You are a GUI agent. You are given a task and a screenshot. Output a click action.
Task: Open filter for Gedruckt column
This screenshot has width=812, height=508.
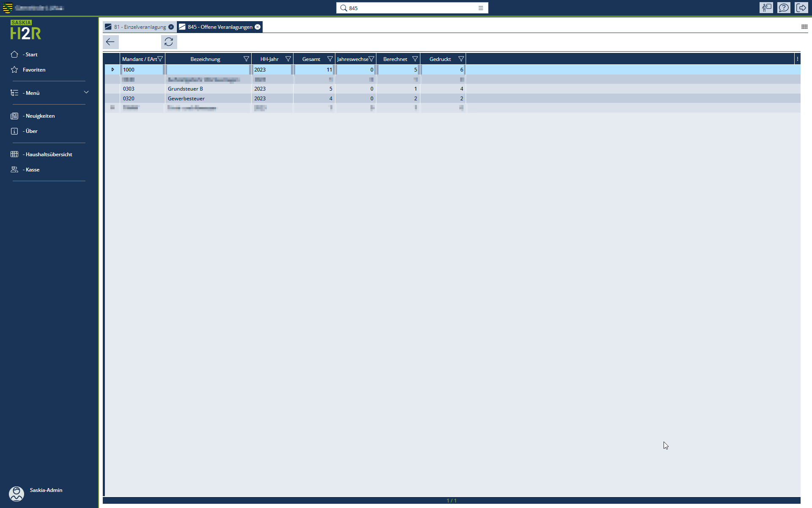pyautogui.click(x=461, y=59)
